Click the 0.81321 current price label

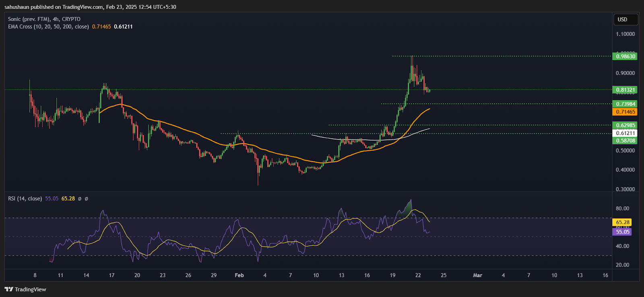625,90
